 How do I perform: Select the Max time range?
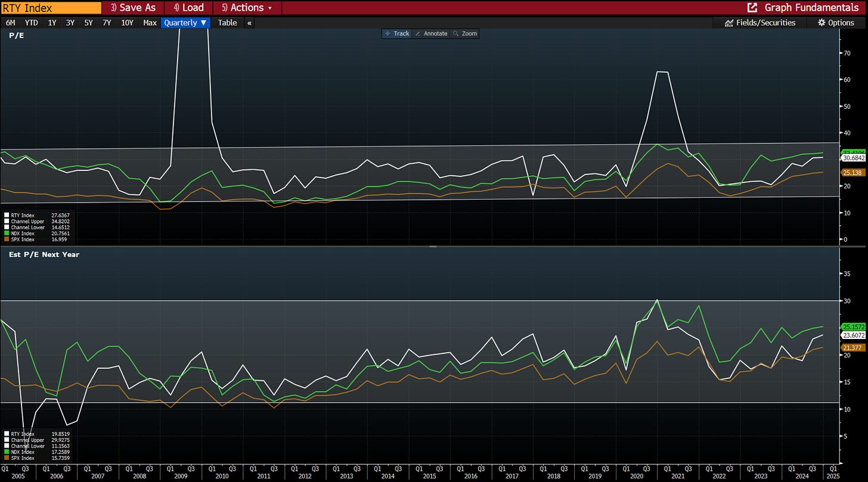[x=150, y=23]
